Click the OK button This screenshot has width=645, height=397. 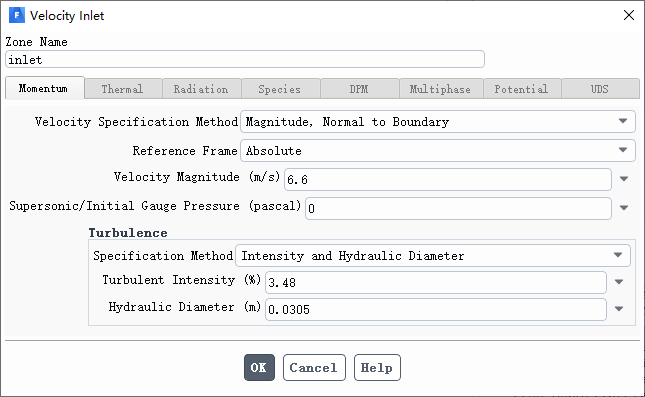(x=259, y=367)
